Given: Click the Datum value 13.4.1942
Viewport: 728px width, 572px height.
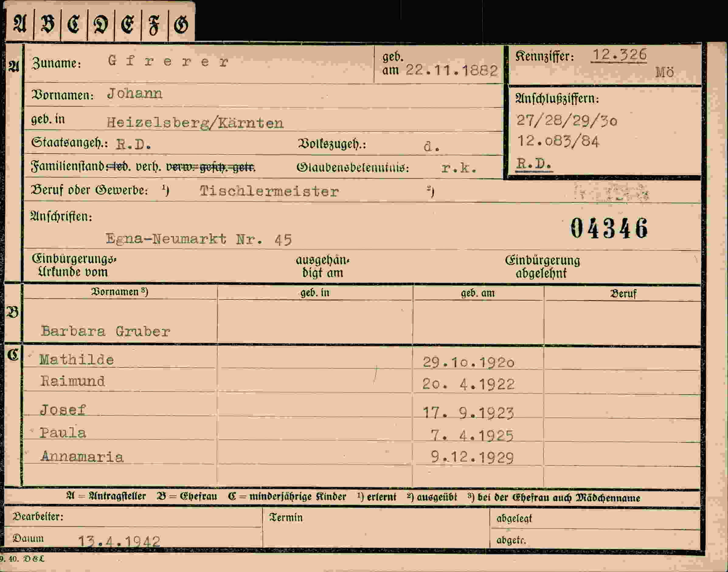Looking at the screenshot, I should coord(119,541).
